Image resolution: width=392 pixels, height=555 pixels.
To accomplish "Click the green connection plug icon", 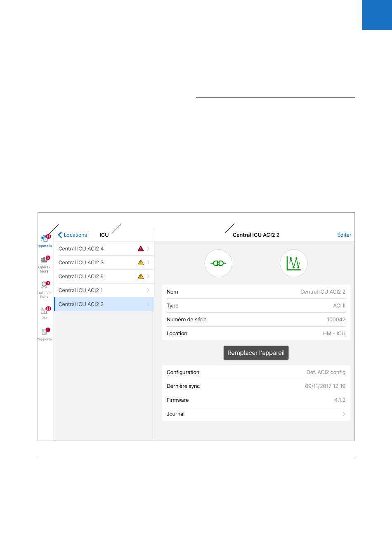I will click(218, 263).
